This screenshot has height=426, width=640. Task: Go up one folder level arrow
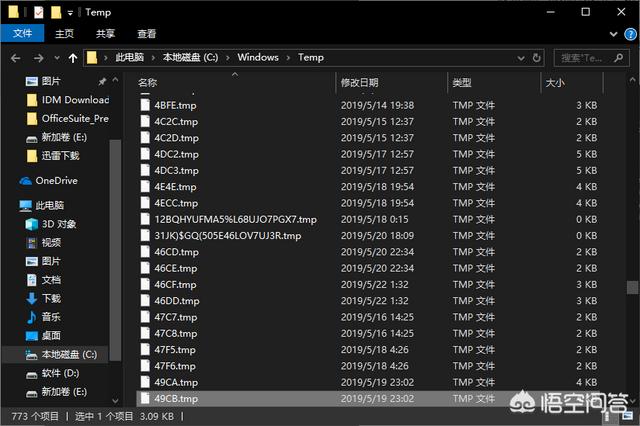[73, 58]
